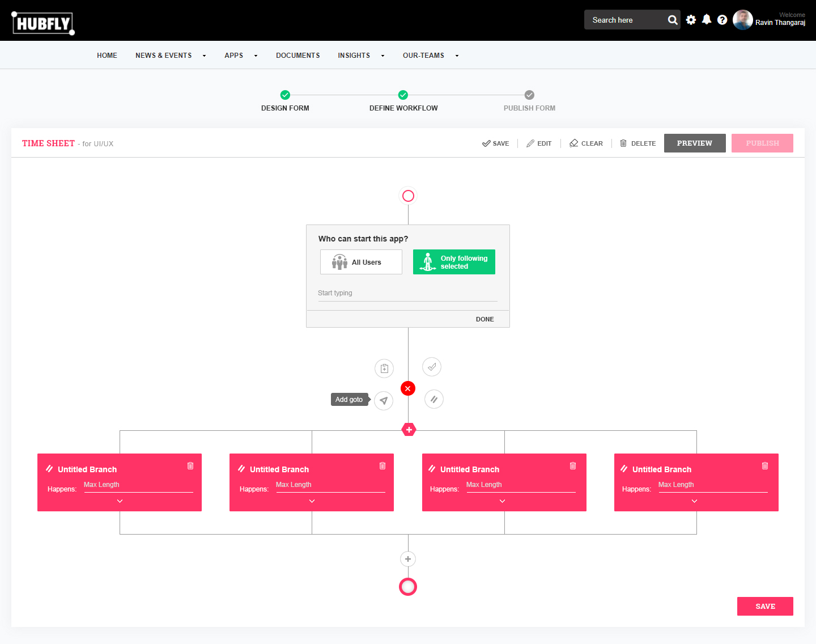Click the double-slash branch icon near the X
Viewport: 816px width, 644px height.
[x=434, y=399]
